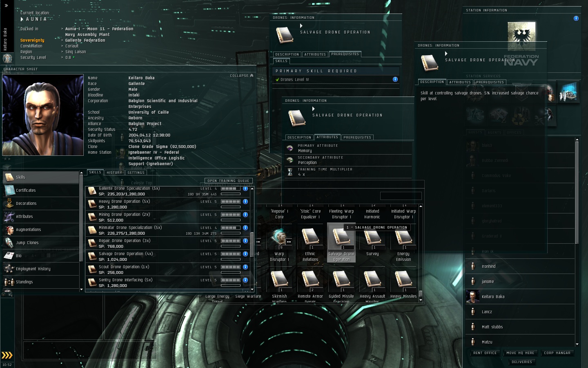Select the Heavy Missiles skillbook icon
This screenshot has height=368, width=588.
click(403, 280)
